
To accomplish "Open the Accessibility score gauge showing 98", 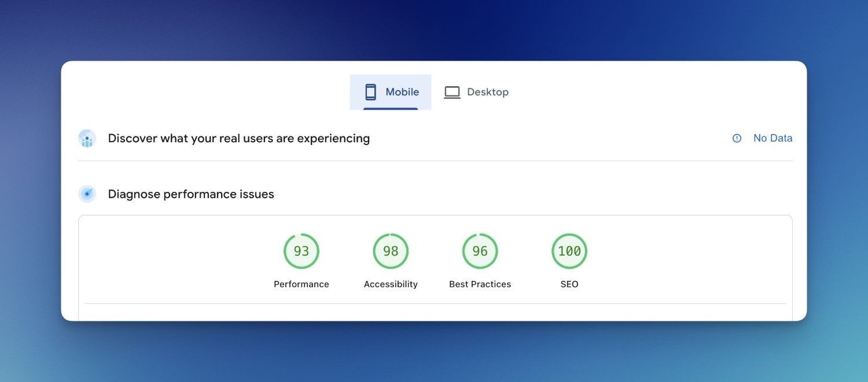I will click(391, 251).
